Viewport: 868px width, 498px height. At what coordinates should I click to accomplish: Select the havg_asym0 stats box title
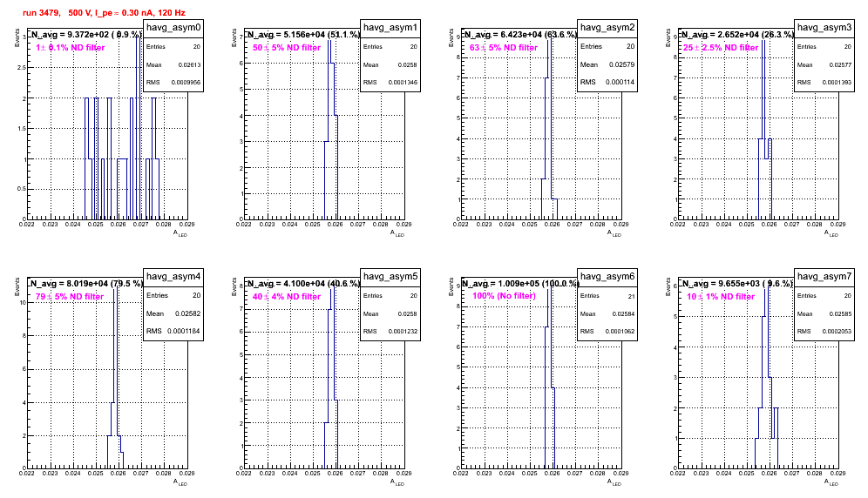[173, 27]
